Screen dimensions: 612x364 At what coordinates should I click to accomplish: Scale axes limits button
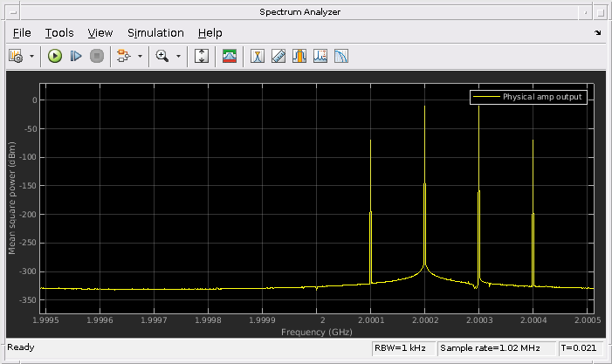[x=202, y=56]
